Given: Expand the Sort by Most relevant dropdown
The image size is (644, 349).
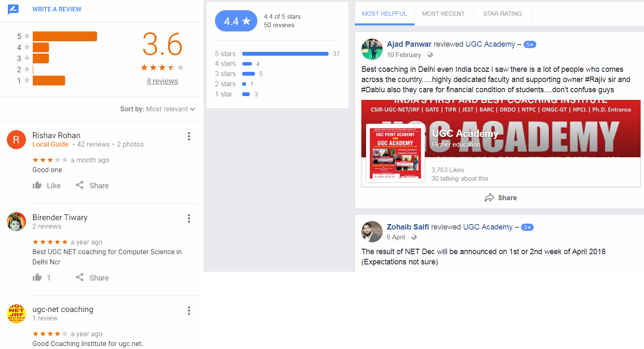Looking at the screenshot, I should 157,109.
